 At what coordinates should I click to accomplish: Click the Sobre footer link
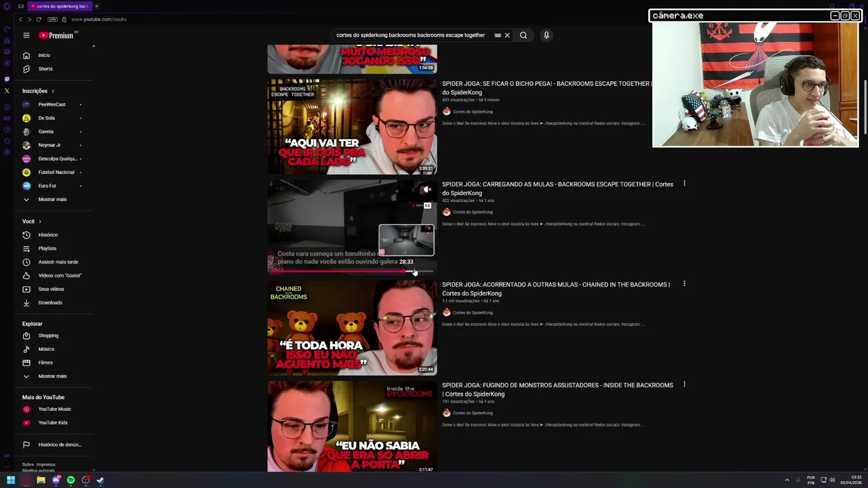point(28,464)
